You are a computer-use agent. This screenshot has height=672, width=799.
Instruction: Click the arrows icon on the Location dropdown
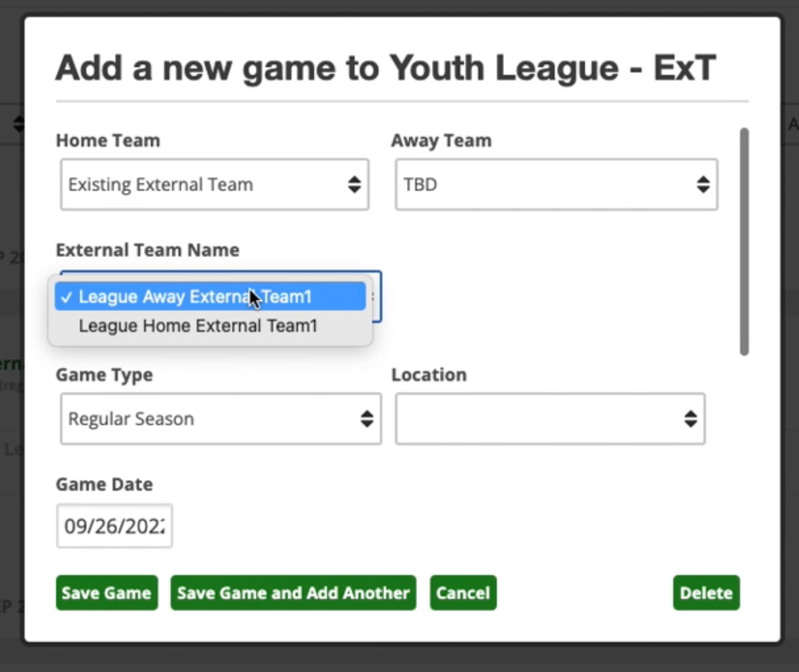689,418
